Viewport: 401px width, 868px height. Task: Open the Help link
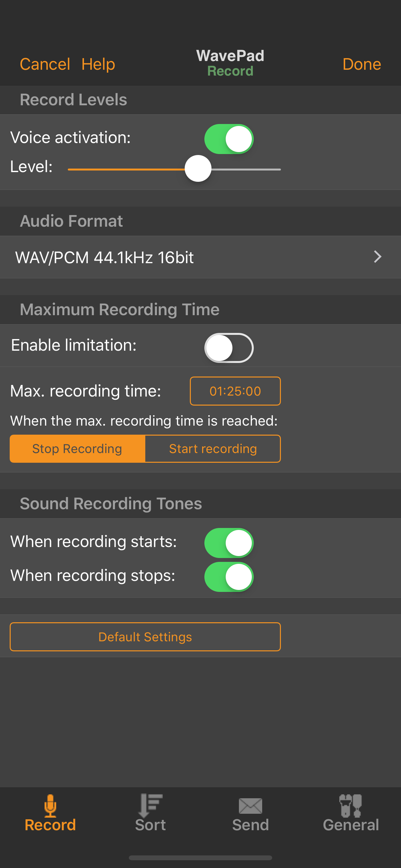click(x=98, y=64)
